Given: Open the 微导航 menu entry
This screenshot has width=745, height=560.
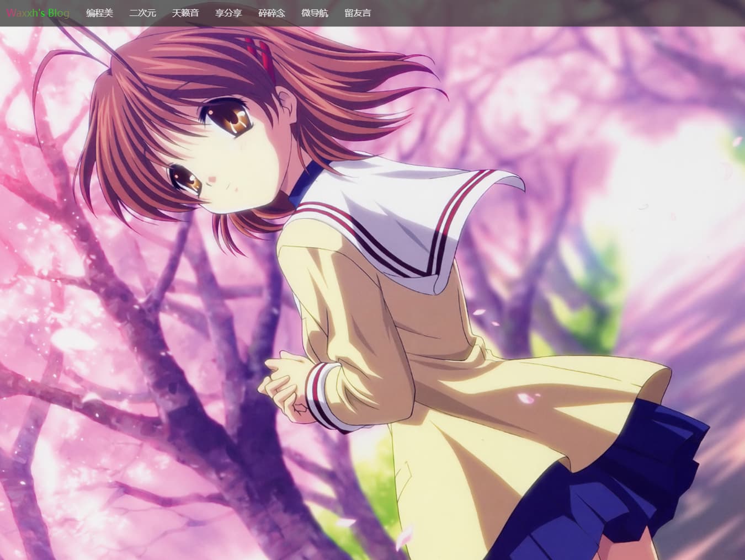Looking at the screenshot, I should [x=315, y=13].
